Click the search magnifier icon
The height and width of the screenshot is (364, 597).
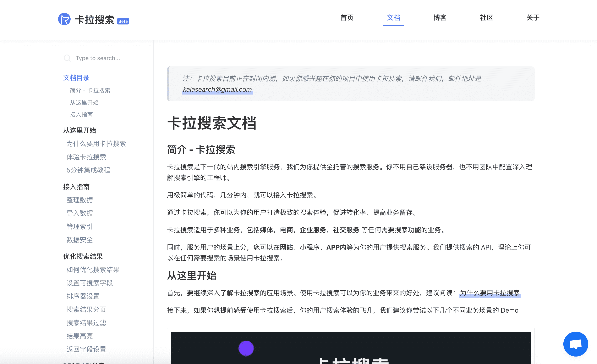[x=67, y=58]
